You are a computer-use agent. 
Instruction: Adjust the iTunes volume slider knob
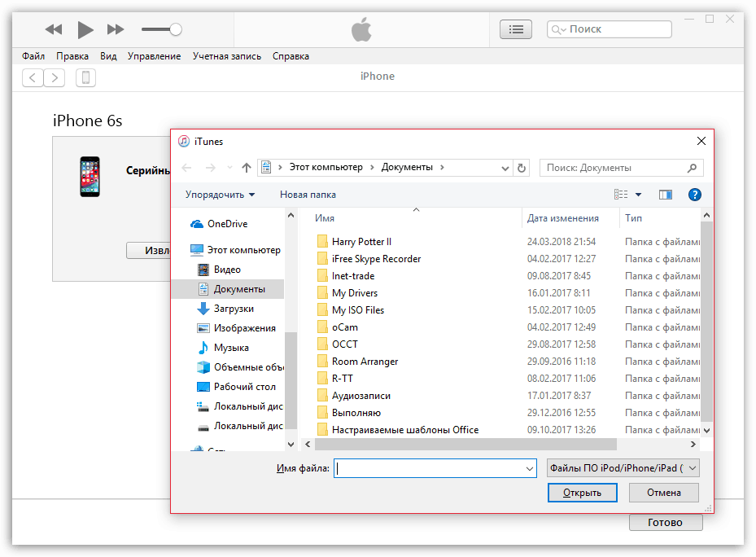pyautogui.click(x=176, y=29)
